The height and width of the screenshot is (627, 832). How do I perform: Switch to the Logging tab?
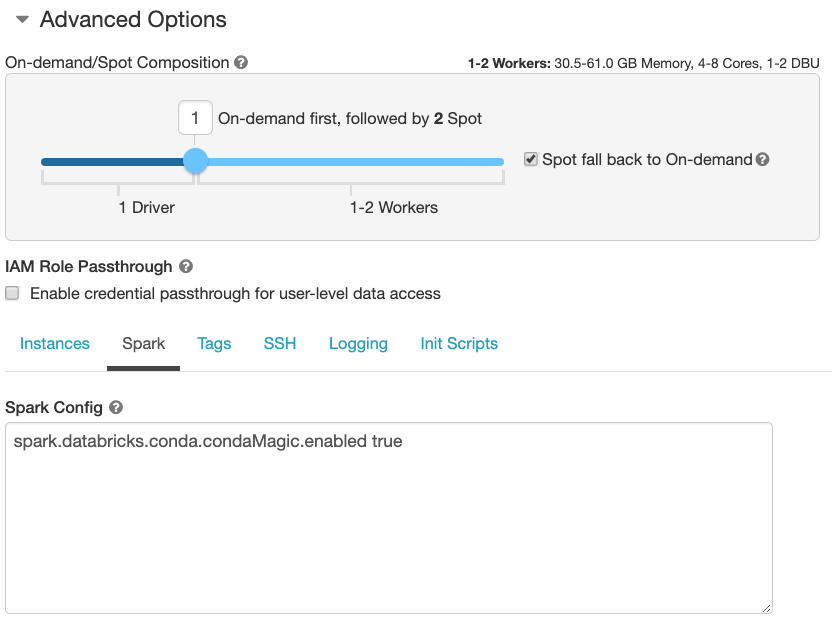358,344
